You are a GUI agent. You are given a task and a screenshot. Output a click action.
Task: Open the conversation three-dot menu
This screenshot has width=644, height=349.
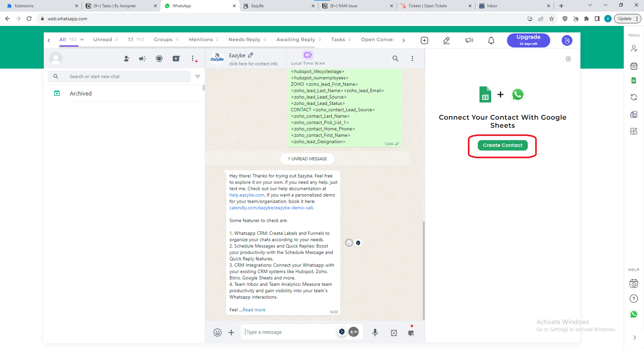(412, 59)
